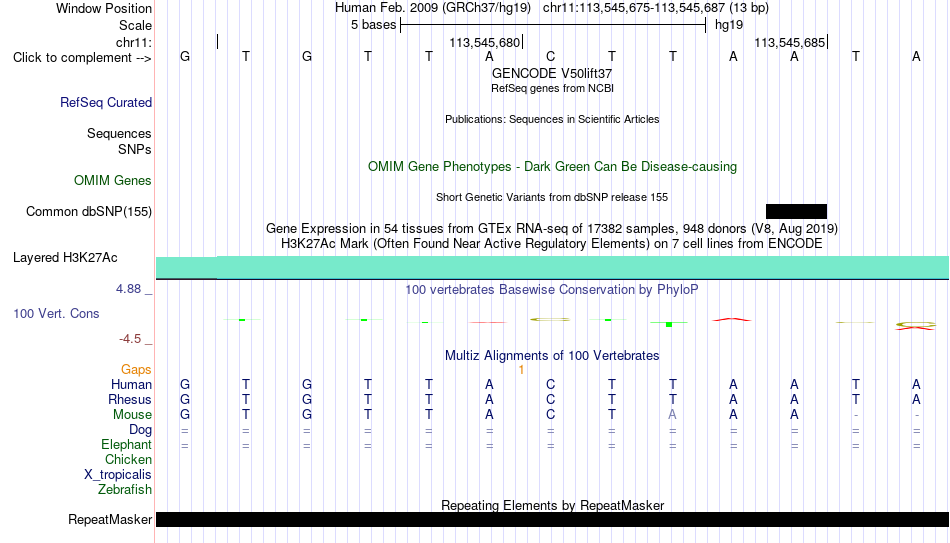Click the OMIM Gene Phenotypes title text
The height and width of the screenshot is (543, 950).
coord(552,167)
